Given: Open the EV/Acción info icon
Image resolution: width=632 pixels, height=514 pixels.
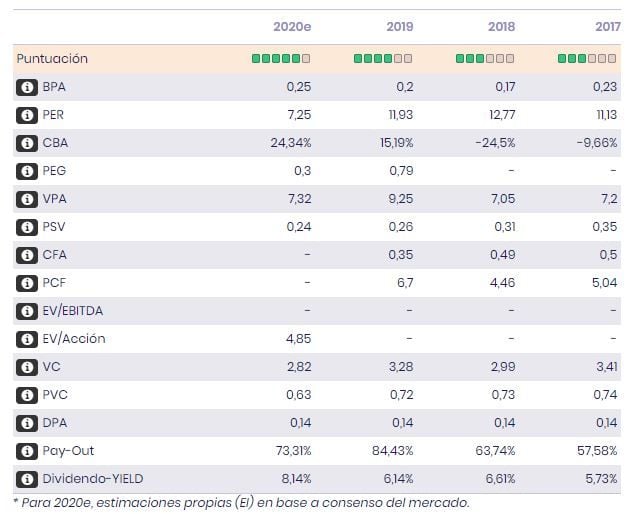Looking at the screenshot, I should coord(26,339).
